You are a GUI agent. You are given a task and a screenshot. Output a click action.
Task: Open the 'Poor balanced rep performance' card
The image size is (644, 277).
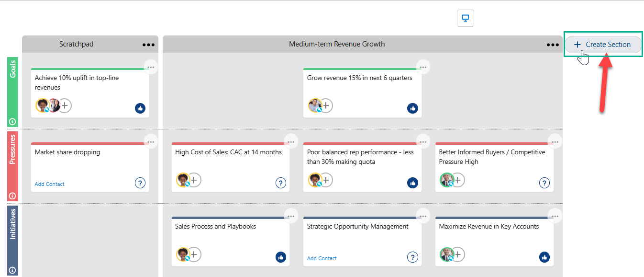coord(360,157)
